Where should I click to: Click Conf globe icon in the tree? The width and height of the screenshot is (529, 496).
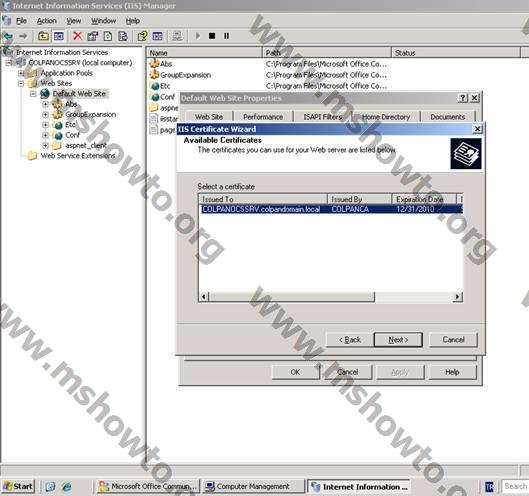click(58, 135)
